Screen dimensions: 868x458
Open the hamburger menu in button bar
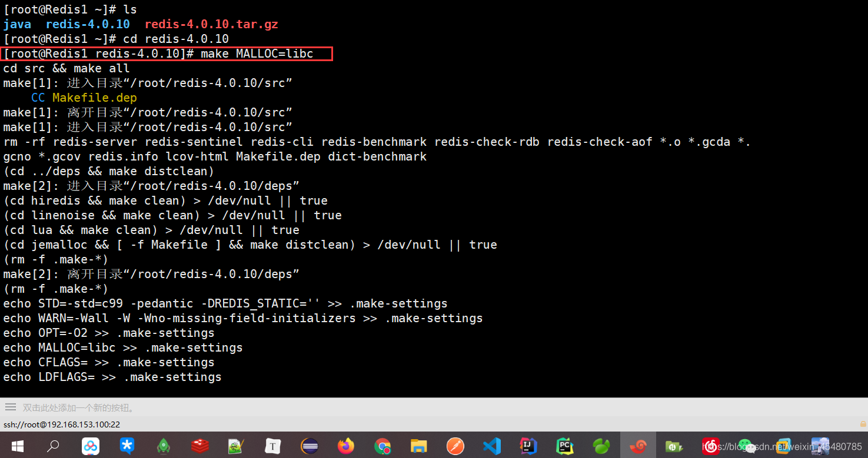coord(11,407)
